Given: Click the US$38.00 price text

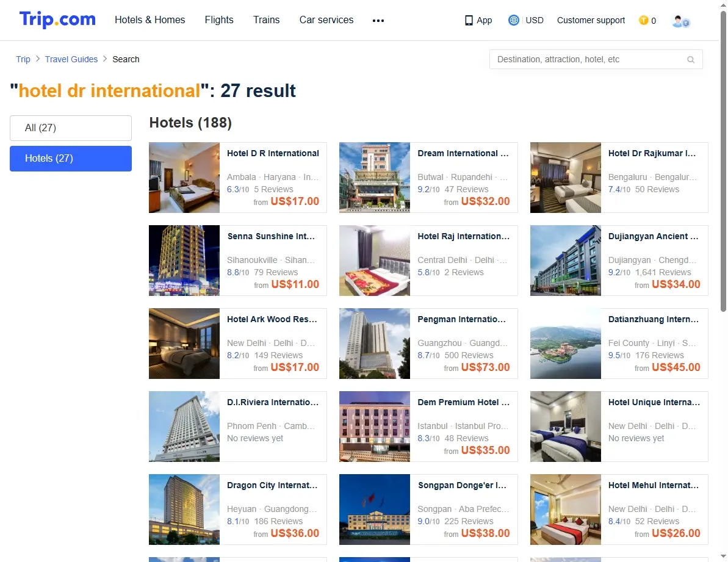Looking at the screenshot, I should [x=485, y=534].
